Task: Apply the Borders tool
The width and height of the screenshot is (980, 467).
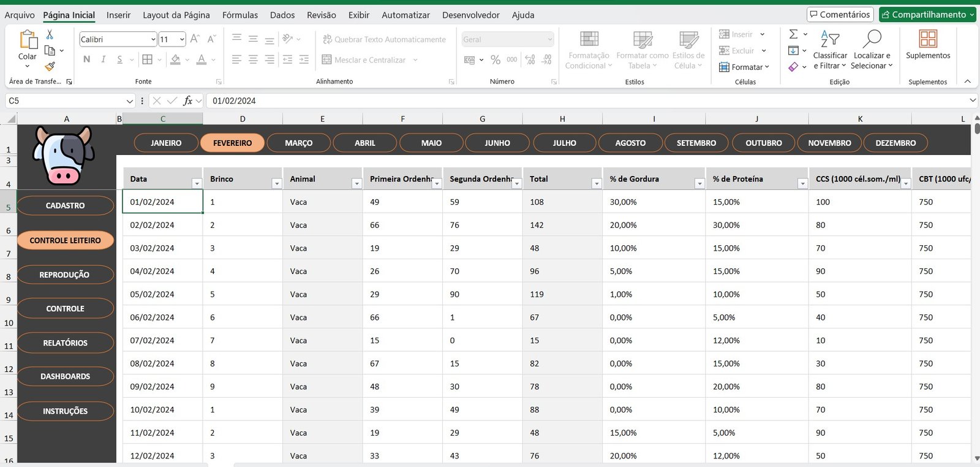Action: 148,59
